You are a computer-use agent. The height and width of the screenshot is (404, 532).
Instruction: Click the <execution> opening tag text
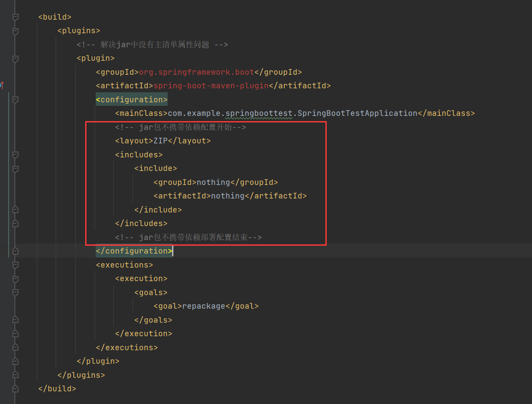tap(142, 279)
